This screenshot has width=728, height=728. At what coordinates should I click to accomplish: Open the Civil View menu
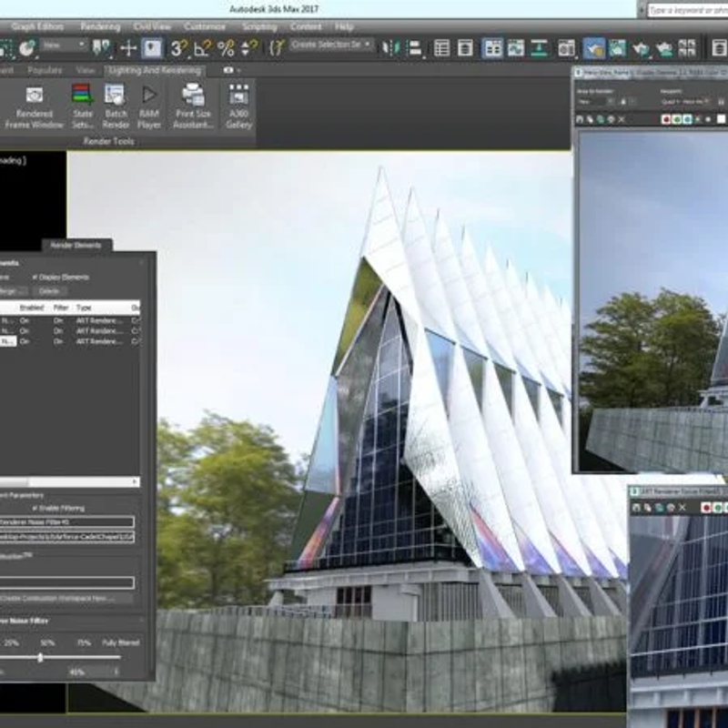(x=152, y=26)
